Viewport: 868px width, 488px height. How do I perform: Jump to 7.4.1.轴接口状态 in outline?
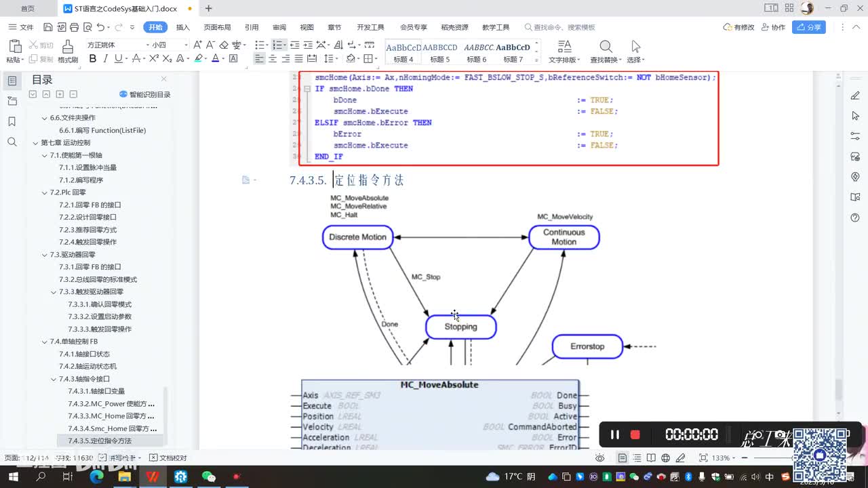84,354
